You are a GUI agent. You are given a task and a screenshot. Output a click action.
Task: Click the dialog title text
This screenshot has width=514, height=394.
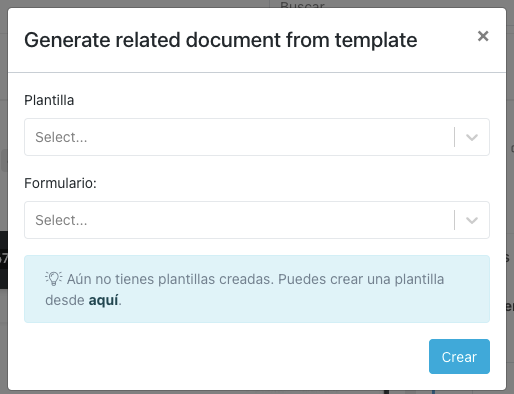[x=221, y=40]
